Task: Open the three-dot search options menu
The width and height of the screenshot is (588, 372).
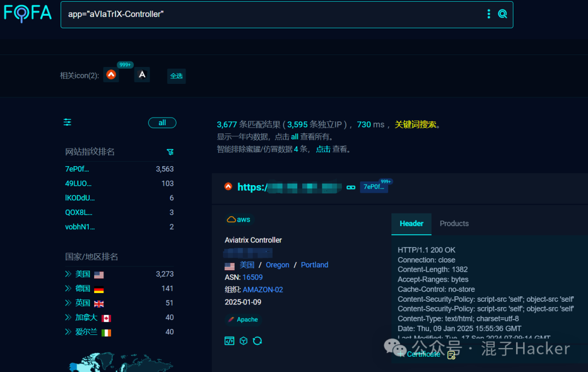Action: pyautogui.click(x=488, y=14)
